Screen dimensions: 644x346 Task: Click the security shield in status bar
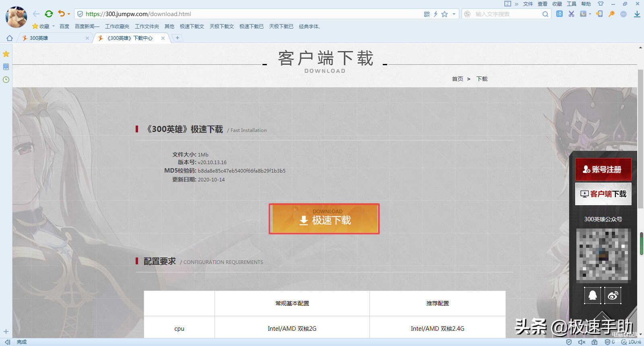coord(569,342)
